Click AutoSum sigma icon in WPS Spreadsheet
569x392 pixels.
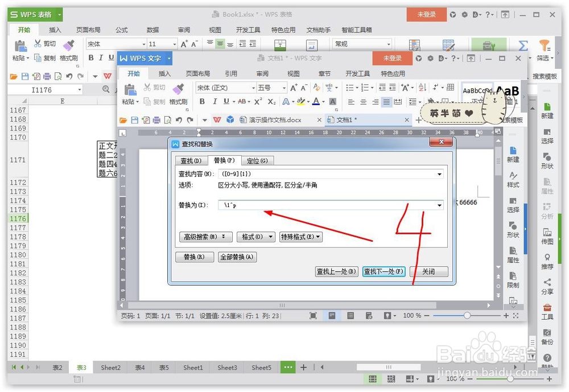pyautogui.click(x=523, y=46)
